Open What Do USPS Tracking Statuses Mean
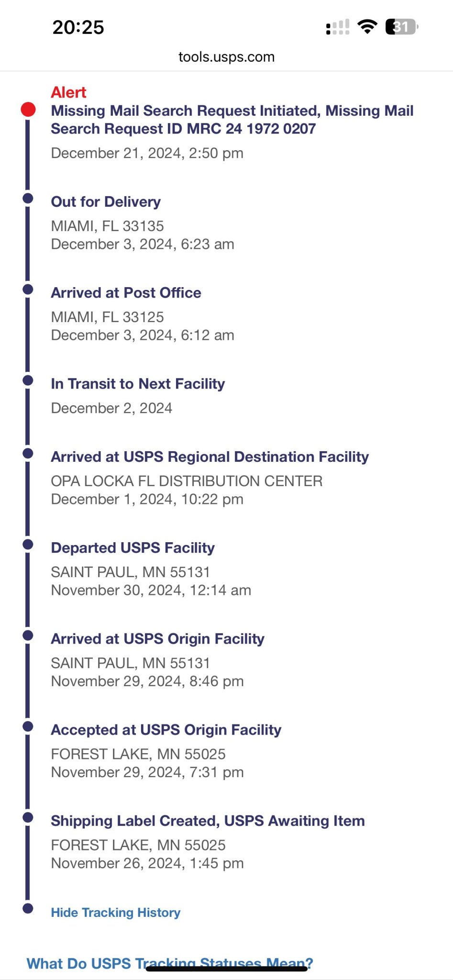Image resolution: width=453 pixels, height=980 pixels. click(x=170, y=963)
